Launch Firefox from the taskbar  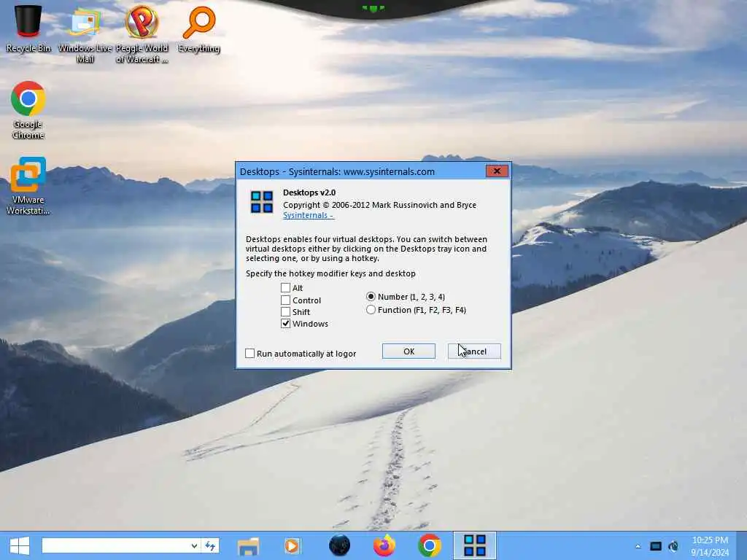click(384, 545)
